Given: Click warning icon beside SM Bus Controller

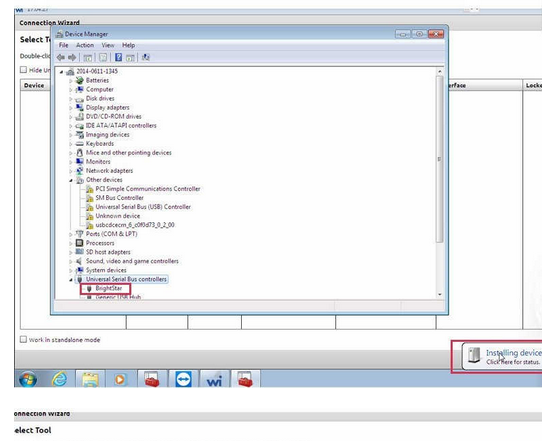Looking at the screenshot, I should pyautogui.click(x=90, y=198).
